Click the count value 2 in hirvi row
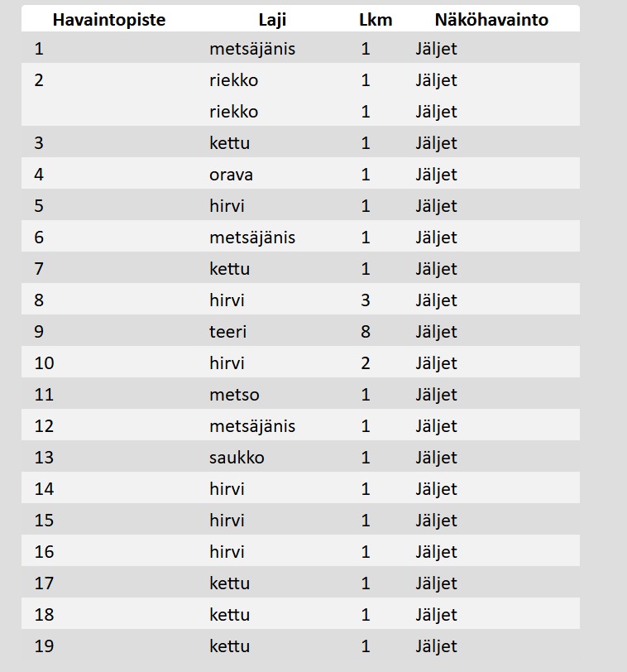 click(x=366, y=363)
